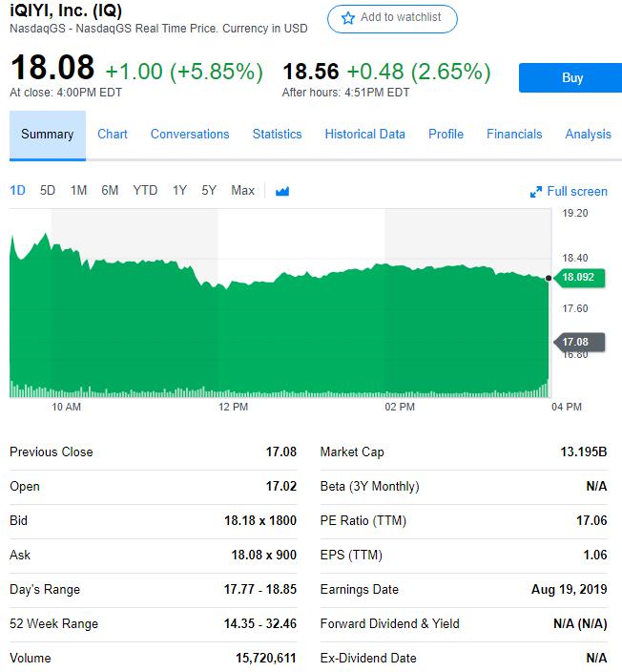Image resolution: width=622 pixels, height=672 pixels.
Task: Select the 1Y chart range
Action: pyautogui.click(x=180, y=190)
